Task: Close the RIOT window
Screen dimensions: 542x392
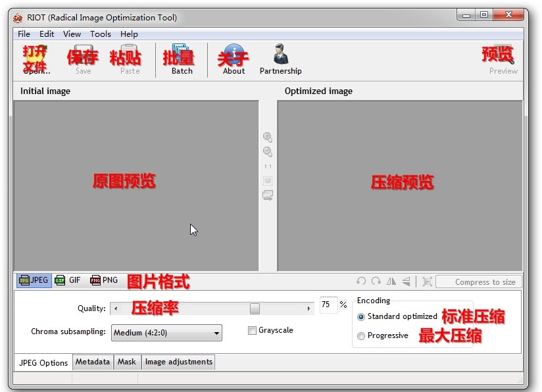Action: click(x=508, y=15)
